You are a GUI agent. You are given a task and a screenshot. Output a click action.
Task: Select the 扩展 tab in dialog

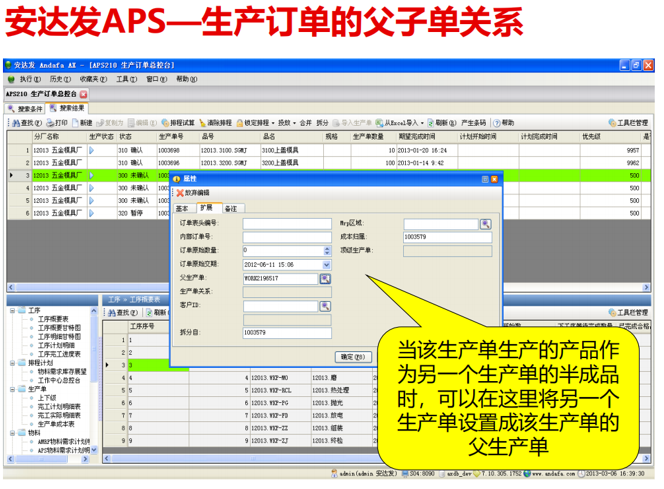(209, 207)
